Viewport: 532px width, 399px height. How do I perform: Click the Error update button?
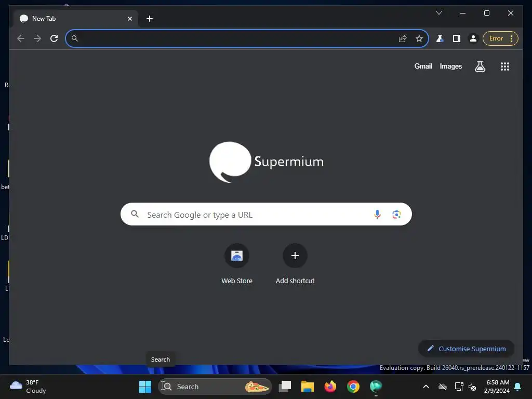click(496, 38)
